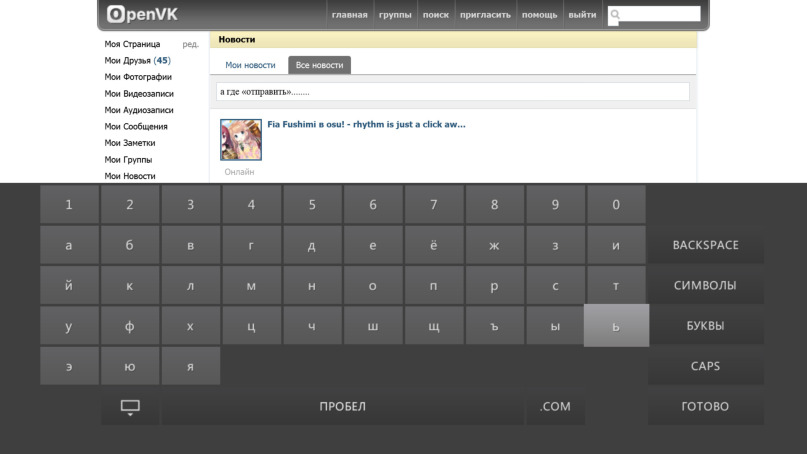
Task: Switch keyboard to СИМВОЛЫ mode
Action: point(706,285)
